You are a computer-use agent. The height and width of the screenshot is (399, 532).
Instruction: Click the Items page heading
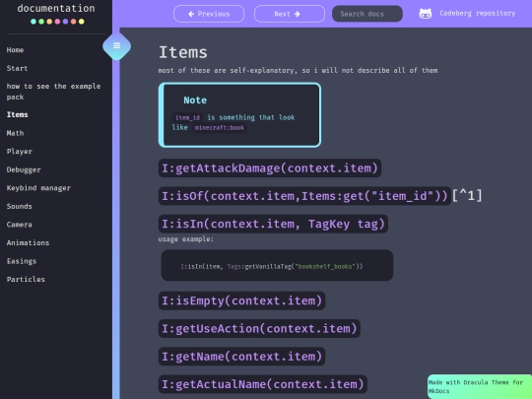point(183,52)
